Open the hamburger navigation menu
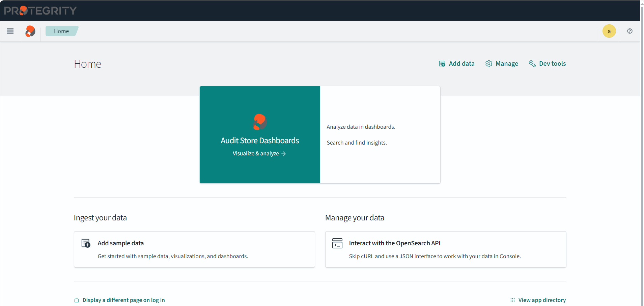 (10, 31)
